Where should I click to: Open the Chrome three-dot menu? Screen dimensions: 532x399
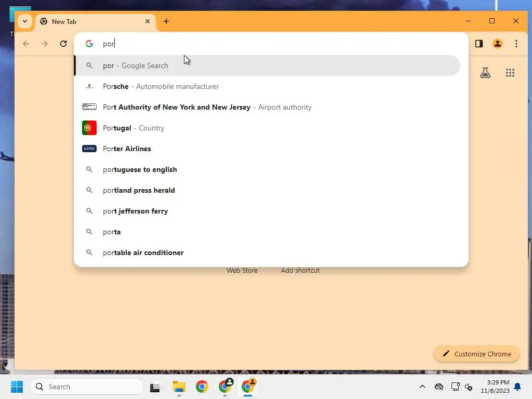point(516,44)
